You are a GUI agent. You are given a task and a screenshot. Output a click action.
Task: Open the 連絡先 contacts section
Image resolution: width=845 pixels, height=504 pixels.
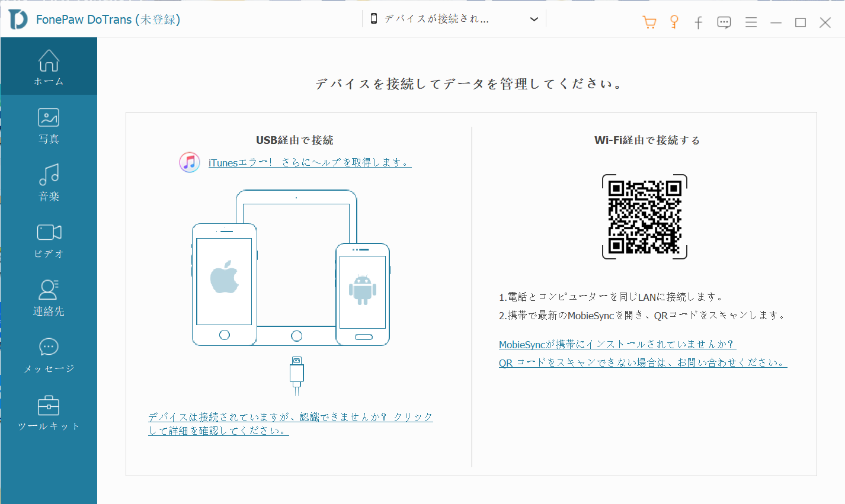click(49, 298)
